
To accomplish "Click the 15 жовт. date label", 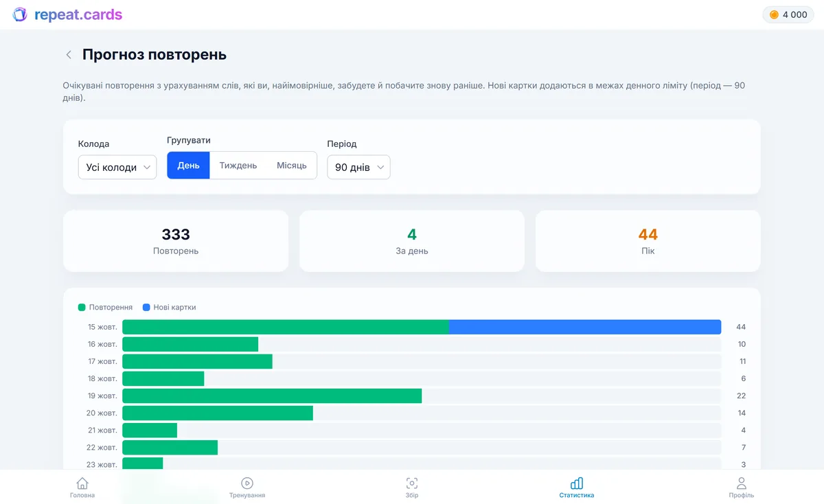I will [x=102, y=327].
